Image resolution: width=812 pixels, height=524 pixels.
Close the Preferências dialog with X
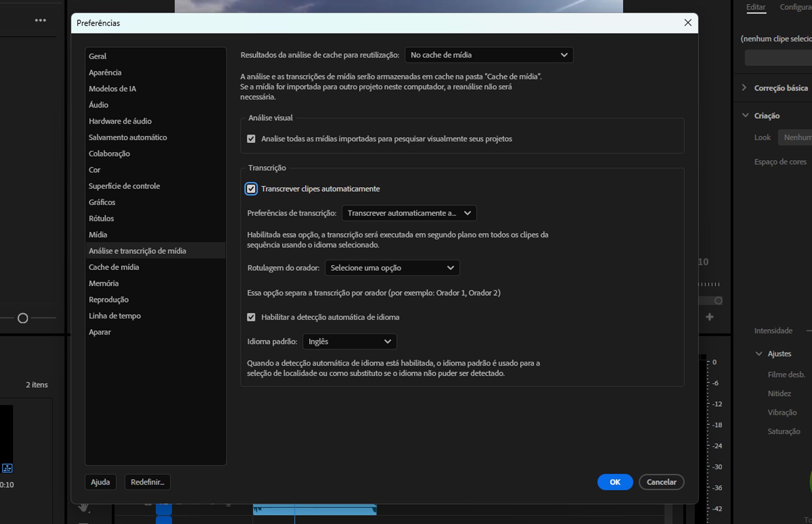[688, 23]
